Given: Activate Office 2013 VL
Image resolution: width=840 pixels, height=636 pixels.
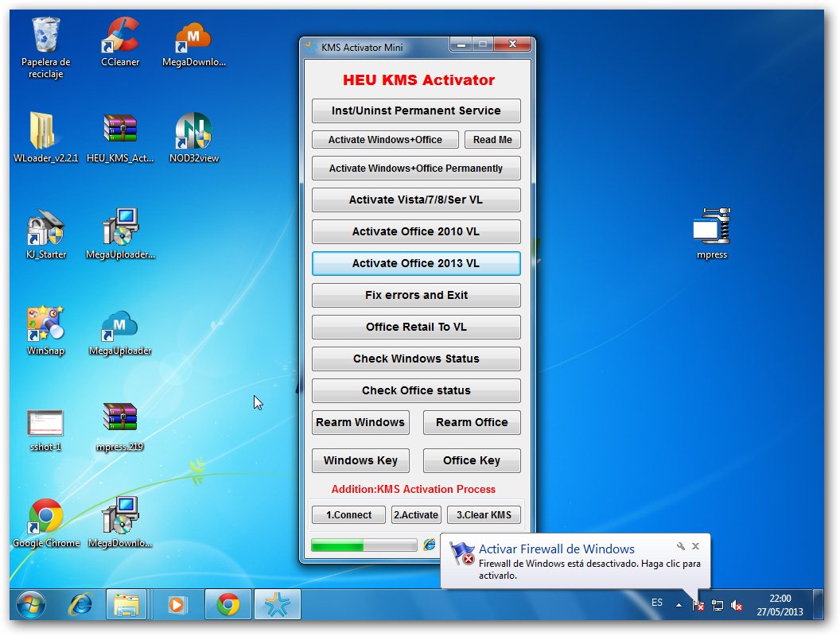Looking at the screenshot, I should coord(415,263).
